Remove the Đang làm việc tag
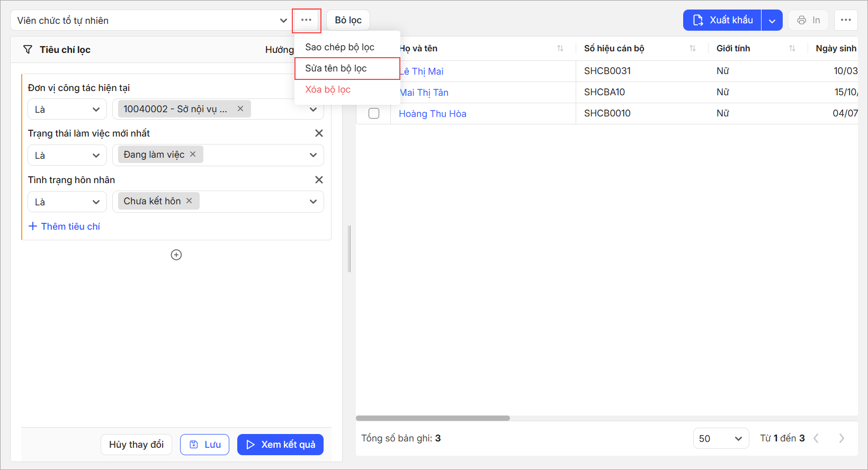This screenshot has width=868, height=470. click(193, 155)
